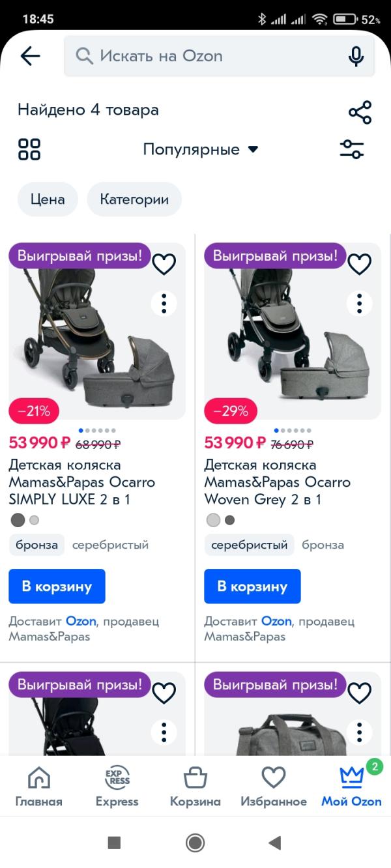Viewport: 391px width, 868px height.
Task: Tap the back arrow icon
Action: [30, 56]
